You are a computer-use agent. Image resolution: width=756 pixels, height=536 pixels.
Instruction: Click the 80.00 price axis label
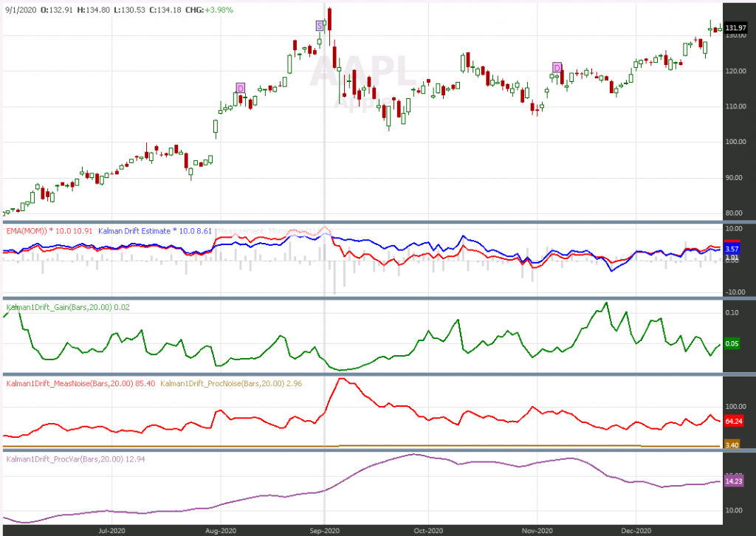(x=734, y=213)
